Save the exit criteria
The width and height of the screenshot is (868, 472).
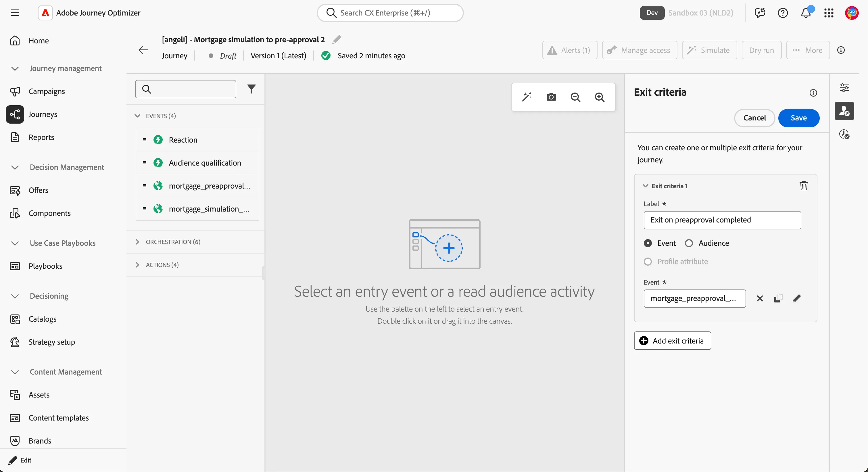click(x=798, y=118)
